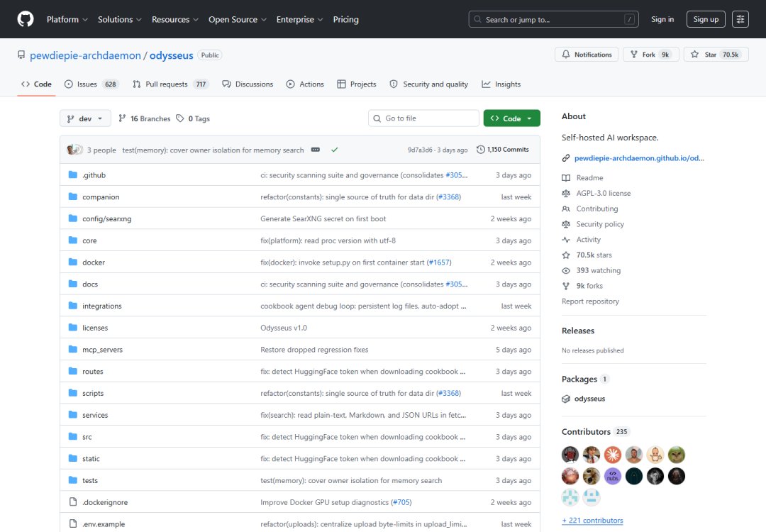The image size is (766, 532).
Task: Open the orange starburst contributor avatar
Action: click(x=613, y=455)
